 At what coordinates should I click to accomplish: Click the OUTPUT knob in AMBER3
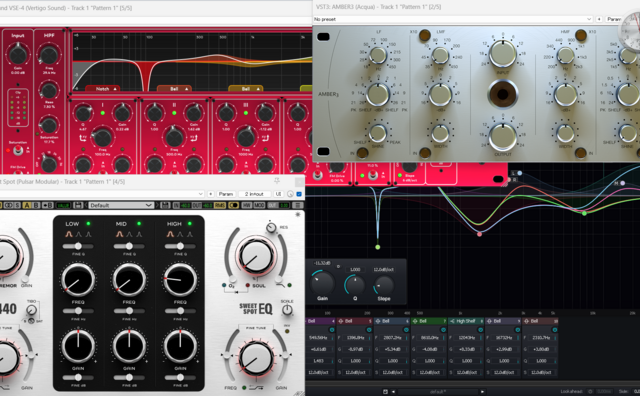point(503,137)
